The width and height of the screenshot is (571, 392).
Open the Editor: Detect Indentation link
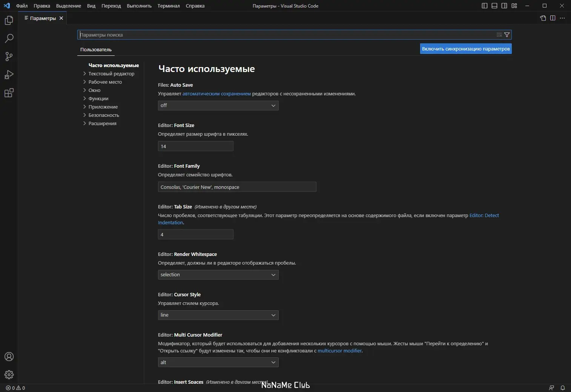[x=484, y=215]
